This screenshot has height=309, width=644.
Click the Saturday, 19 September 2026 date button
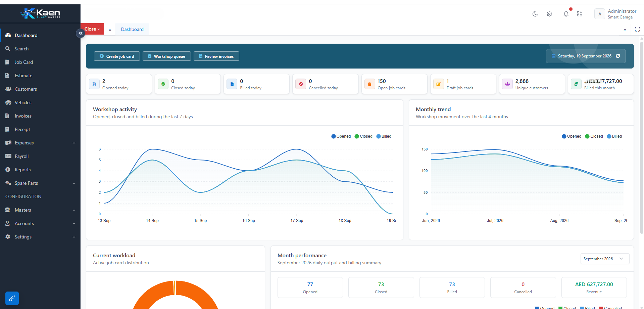(x=586, y=56)
